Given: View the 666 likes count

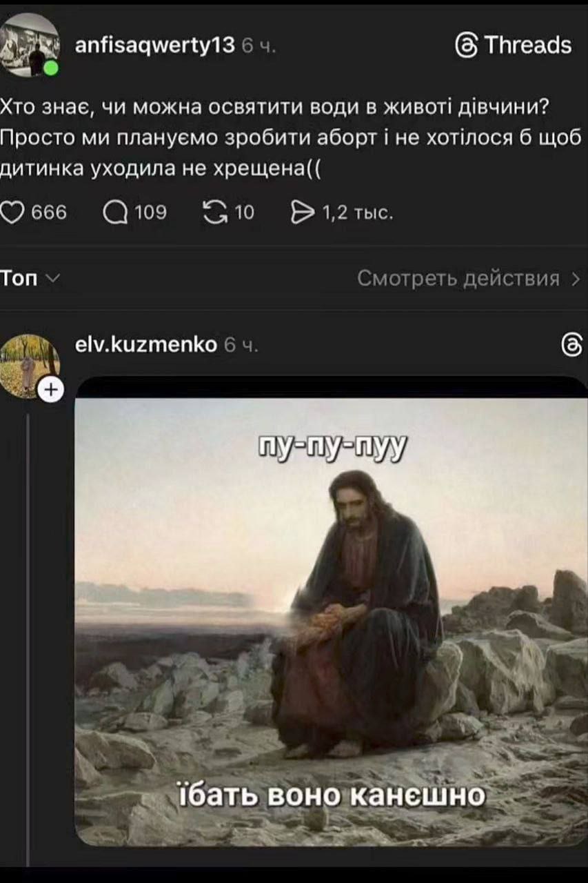Looking at the screenshot, I should pos(49,213).
